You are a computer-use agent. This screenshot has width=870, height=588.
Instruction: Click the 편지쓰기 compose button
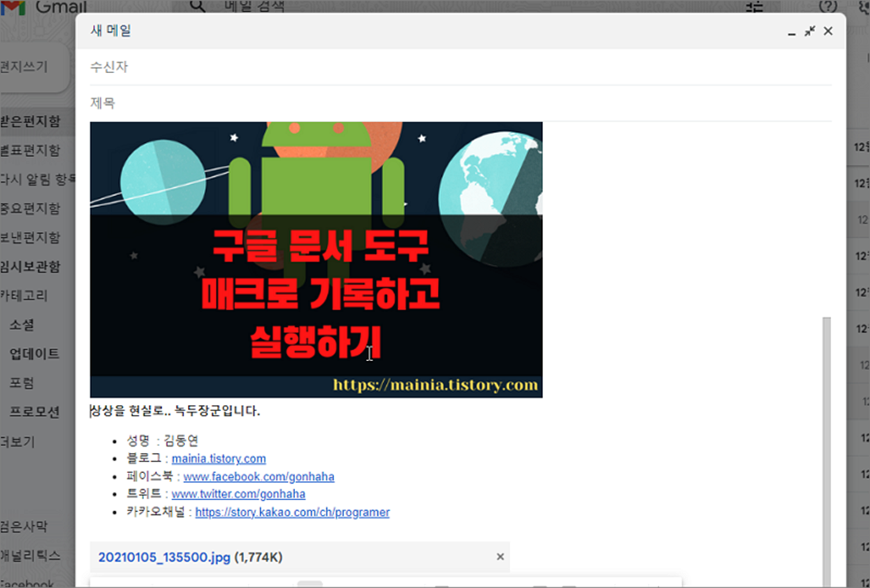(34, 67)
